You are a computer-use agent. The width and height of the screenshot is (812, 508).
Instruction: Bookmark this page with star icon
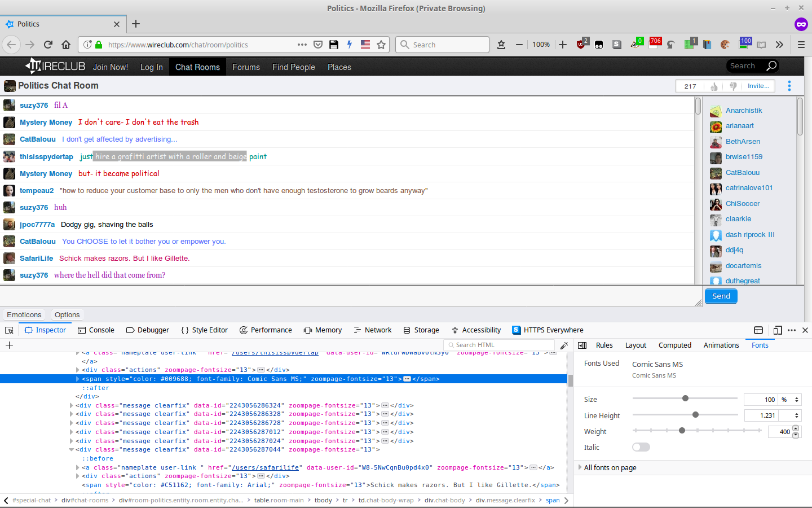coord(381,45)
